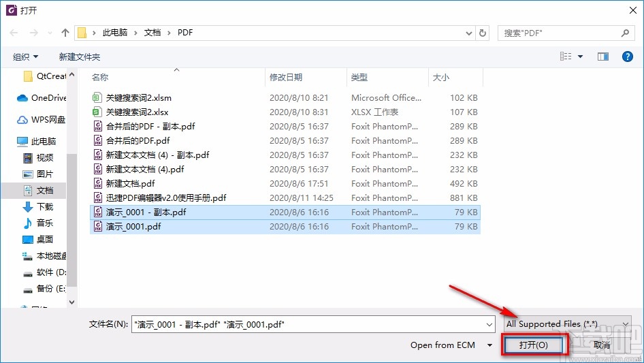Screen dimensions: 644x363
Task: Select 新建文本文档 (4) - 副本.pdf
Action: click(x=285, y=155)
